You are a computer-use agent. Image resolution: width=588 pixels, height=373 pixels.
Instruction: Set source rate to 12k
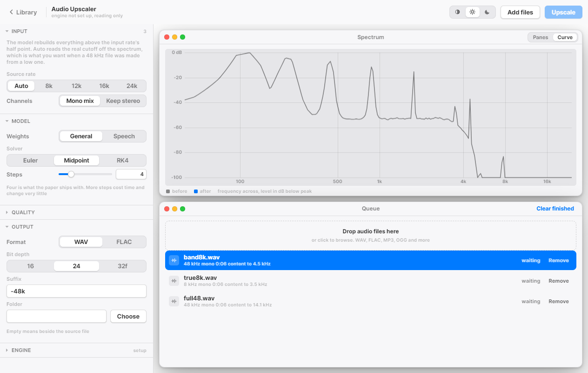(x=77, y=86)
